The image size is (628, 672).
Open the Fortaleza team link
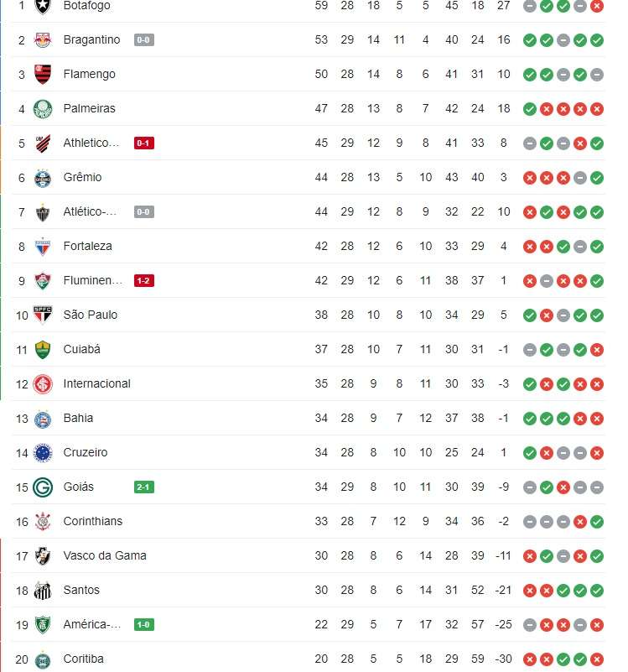click(x=87, y=246)
